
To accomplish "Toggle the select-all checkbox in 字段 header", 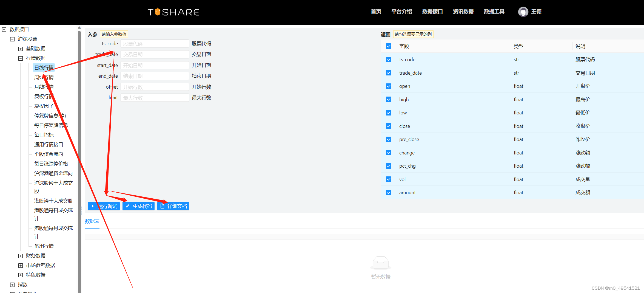I will click(388, 46).
